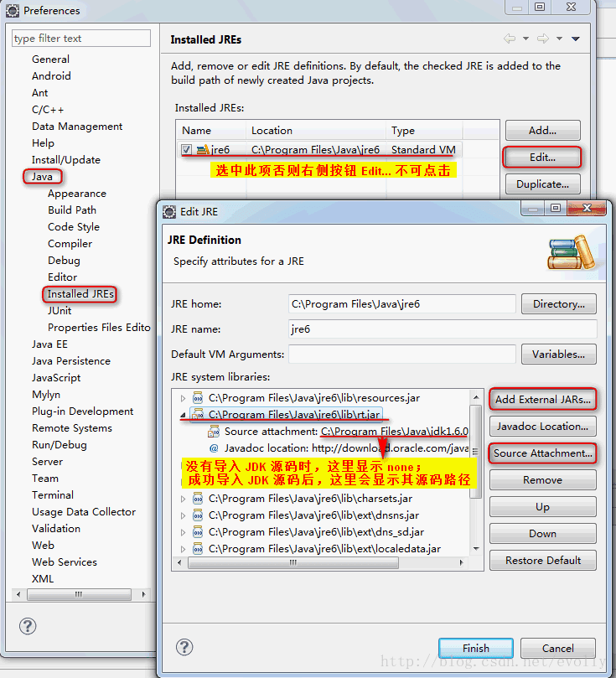616x678 pixels.
Task: Click Source Attachment... button
Action: click(x=542, y=453)
